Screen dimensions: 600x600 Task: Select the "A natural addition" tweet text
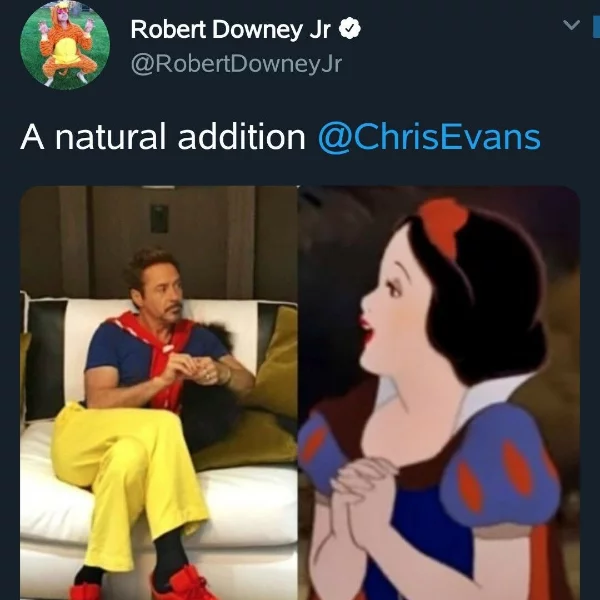tap(163, 137)
